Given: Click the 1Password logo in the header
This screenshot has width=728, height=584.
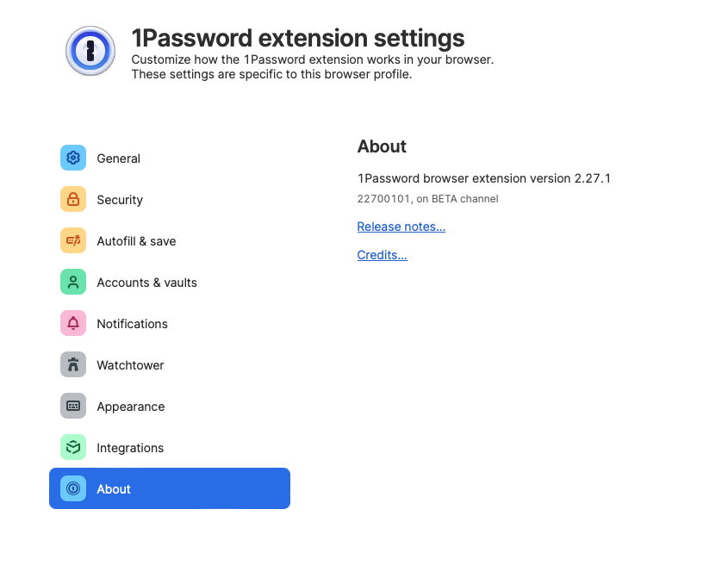Looking at the screenshot, I should tap(90, 51).
